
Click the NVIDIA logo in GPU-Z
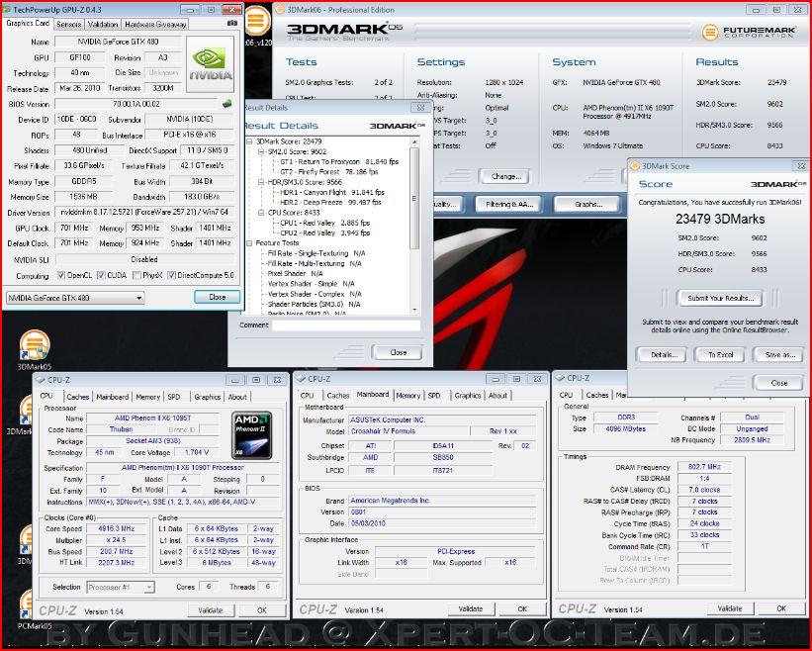click(211, 64)
